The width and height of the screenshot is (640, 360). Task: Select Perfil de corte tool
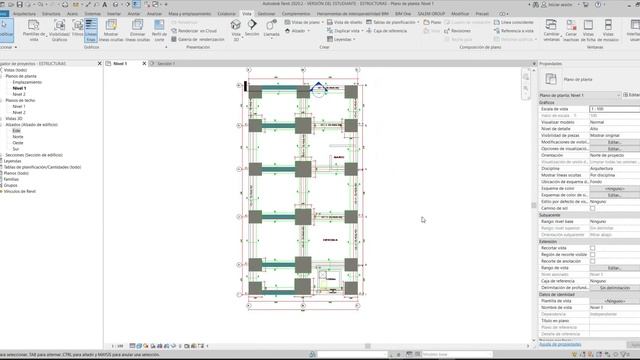(x=159, y=30)
